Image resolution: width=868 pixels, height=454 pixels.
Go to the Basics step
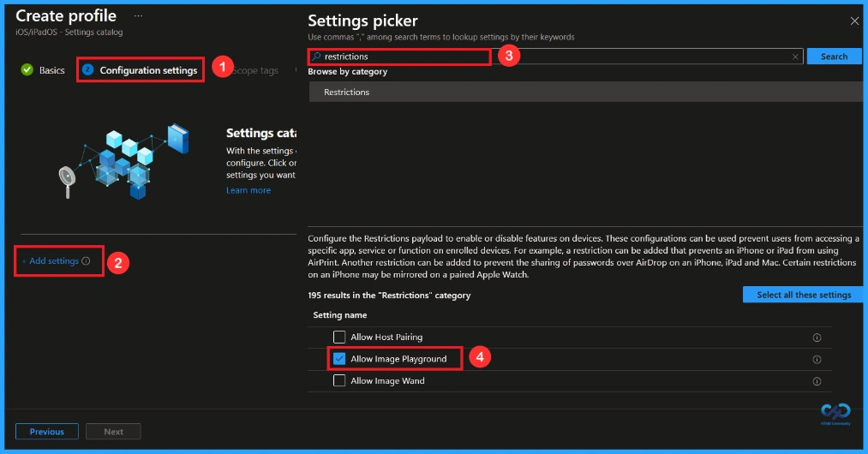tap(43, 70)
